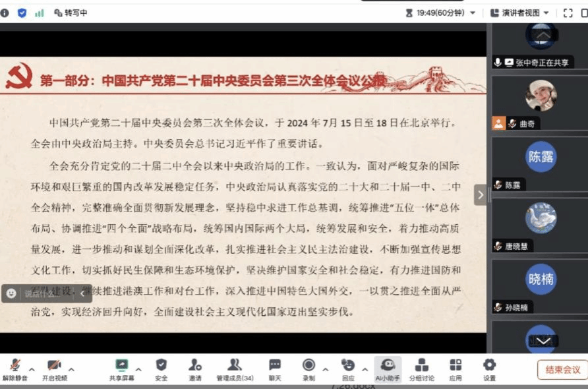The height and width of the screenshot is (389, 588).
Task: Open the Chat (聊天) panel
Action: click(275, 368)
